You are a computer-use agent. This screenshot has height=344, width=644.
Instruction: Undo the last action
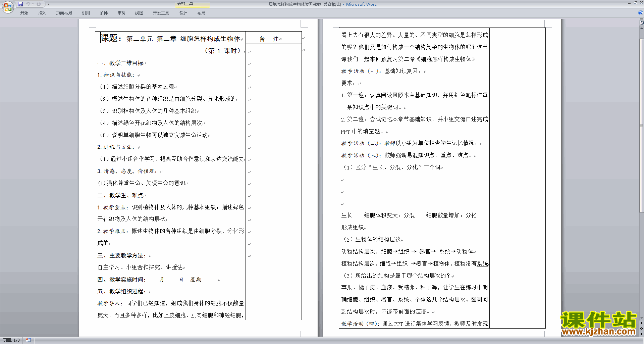(x=28, y=4)
